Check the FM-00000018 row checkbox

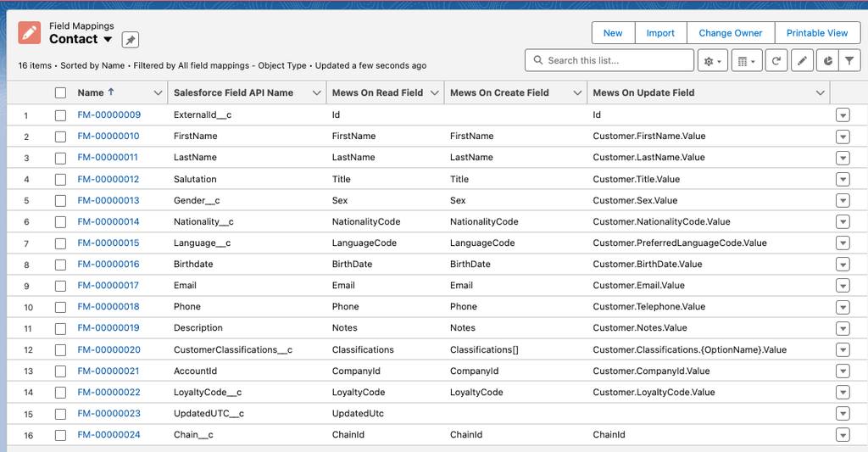tap(60, 308)
